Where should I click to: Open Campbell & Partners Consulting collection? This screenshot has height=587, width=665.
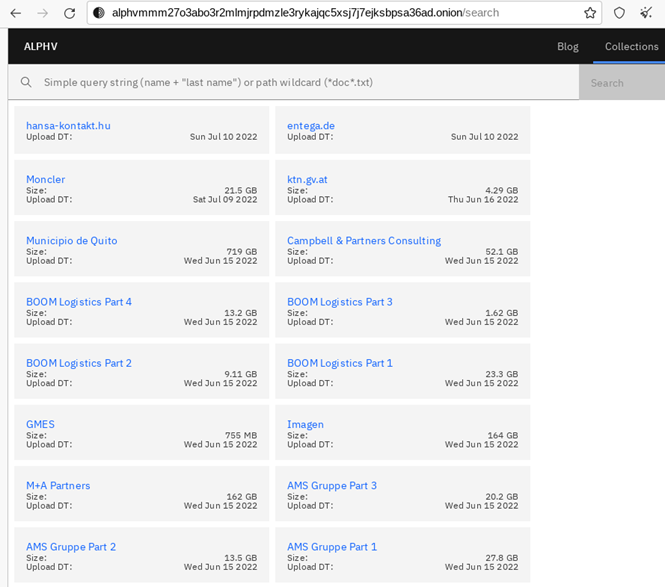(364, 240)
